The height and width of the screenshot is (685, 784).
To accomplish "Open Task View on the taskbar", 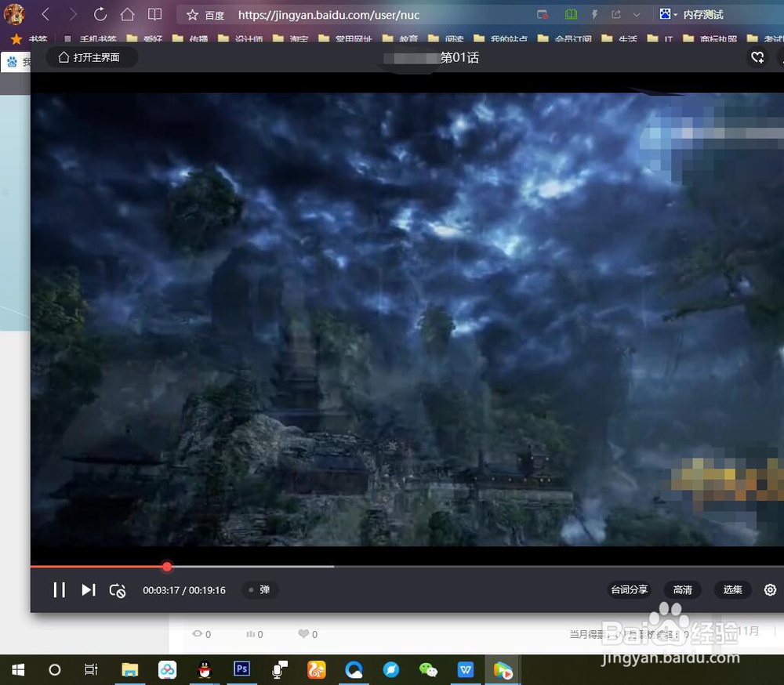I will coord(91,669).
